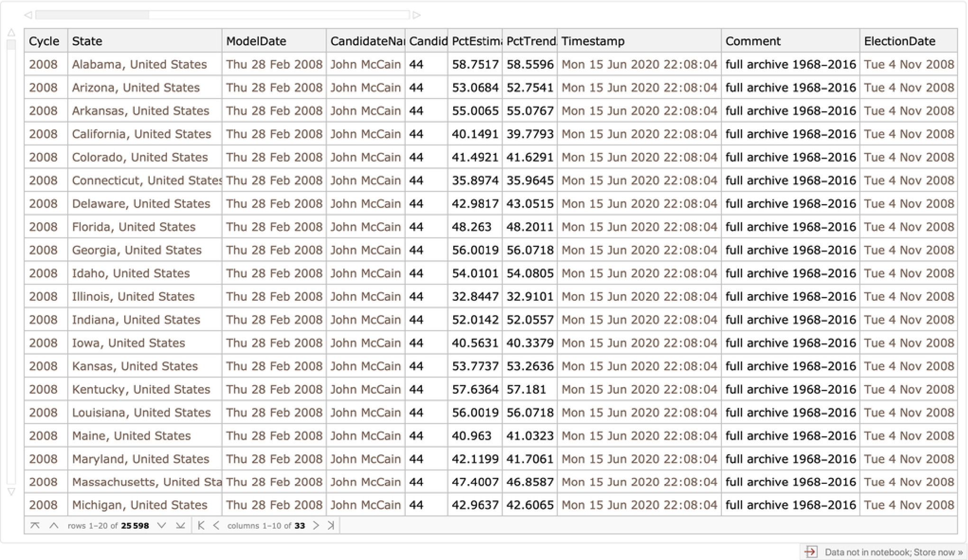Click vertical scrollbar down arrow

pos(11,492)
